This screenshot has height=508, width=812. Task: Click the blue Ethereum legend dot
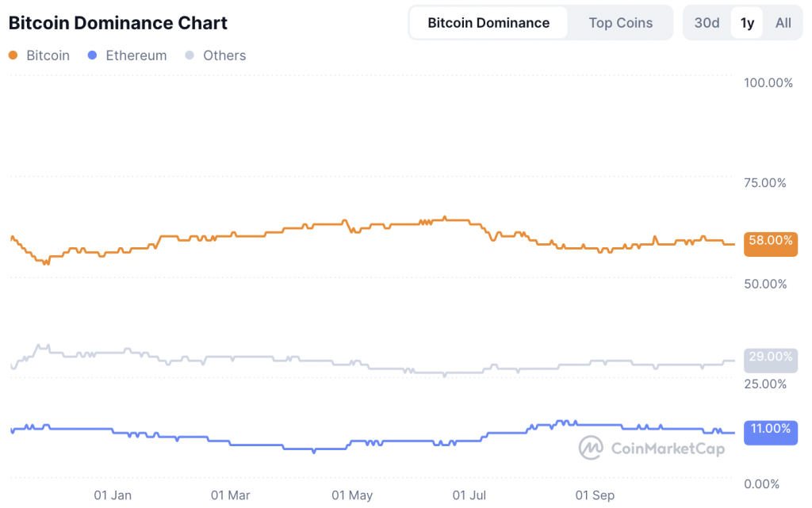(92, 55)
